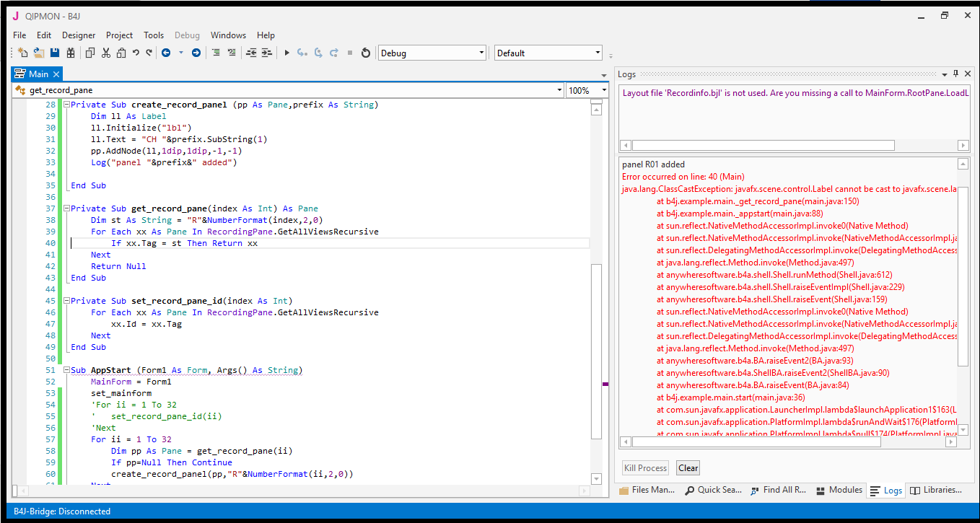Toggle the Logs panel auto-hide pin

pyautogui.click(x=956, y=74)
